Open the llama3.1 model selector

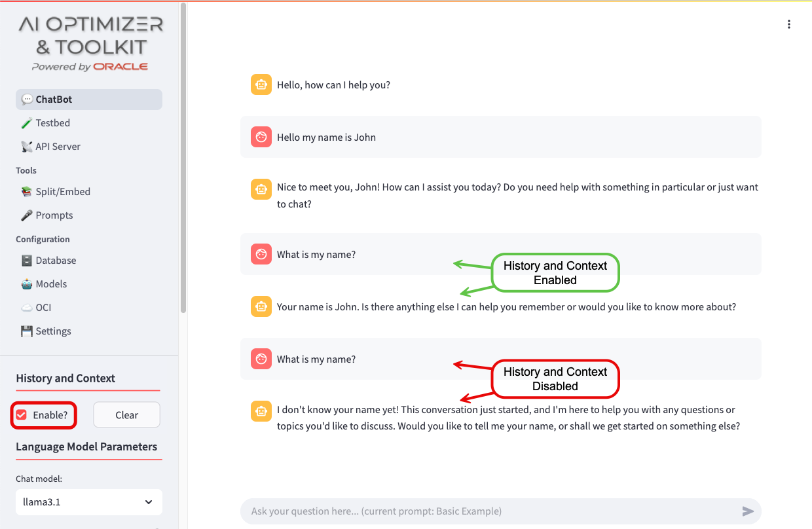coord(89,502)
